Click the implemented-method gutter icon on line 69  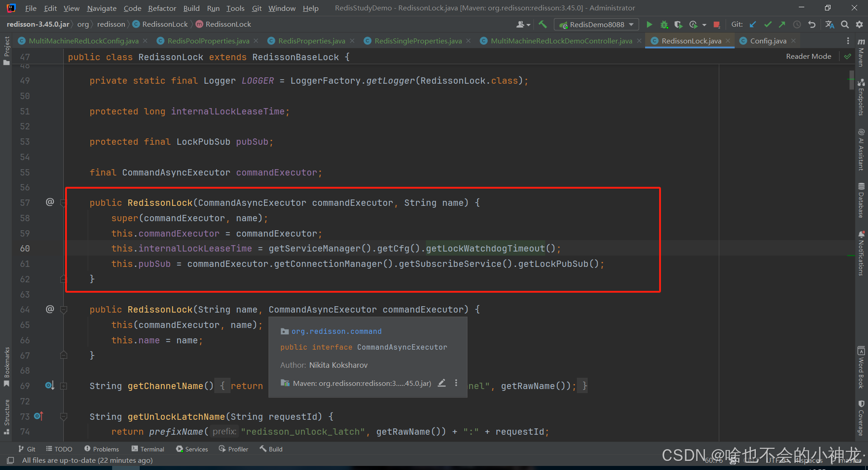[49, 385]
